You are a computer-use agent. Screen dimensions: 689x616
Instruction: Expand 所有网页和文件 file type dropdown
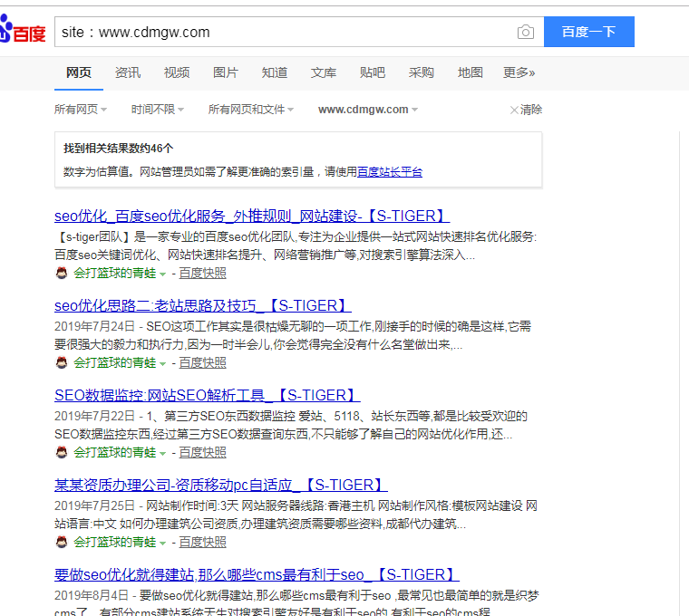(251, 110)
